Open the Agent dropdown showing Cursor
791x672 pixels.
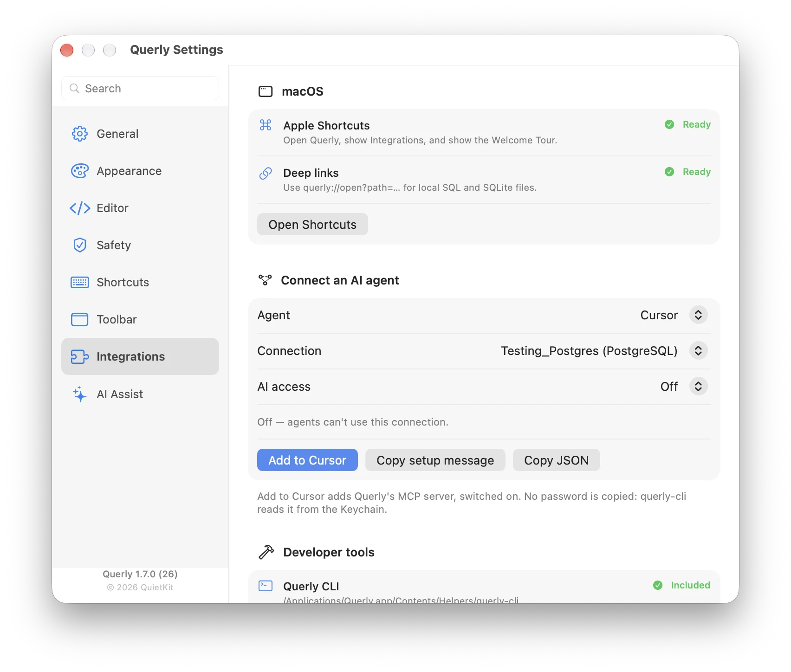point(698,315)
